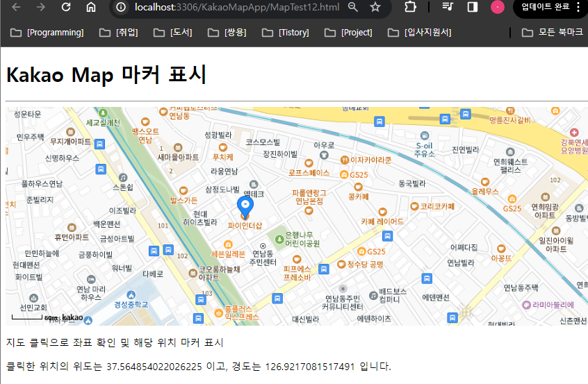Image resolution: width=588 pixels, height=384 pixels.
Task: Click the 로프스페이스 label
Action: pos(309,173)
